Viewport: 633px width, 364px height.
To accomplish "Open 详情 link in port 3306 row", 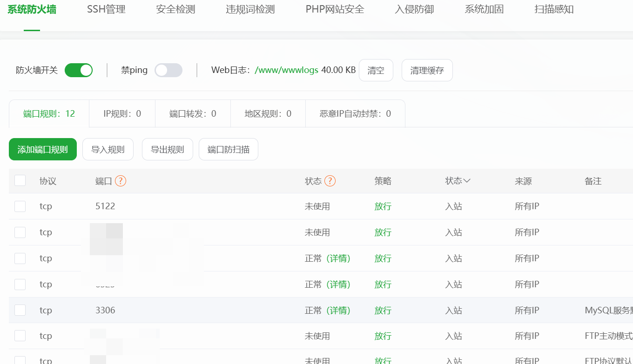I will (x=338, y=310).
